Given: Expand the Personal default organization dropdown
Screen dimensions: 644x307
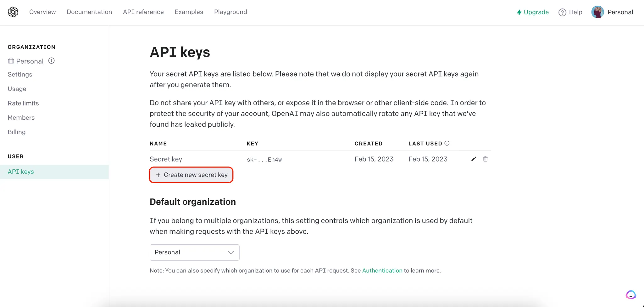Looking at the screenshot, I should point(194,253).
